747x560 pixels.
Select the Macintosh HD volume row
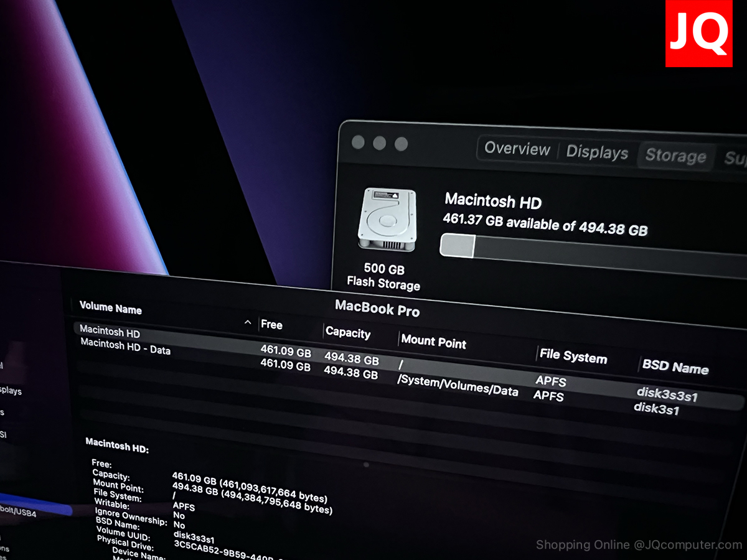coord(408,365)
